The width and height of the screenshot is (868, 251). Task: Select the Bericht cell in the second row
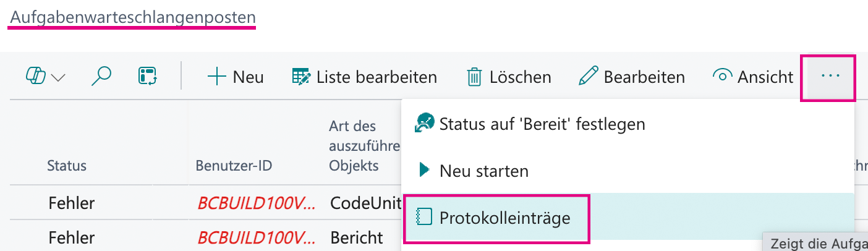coord(356,237)
